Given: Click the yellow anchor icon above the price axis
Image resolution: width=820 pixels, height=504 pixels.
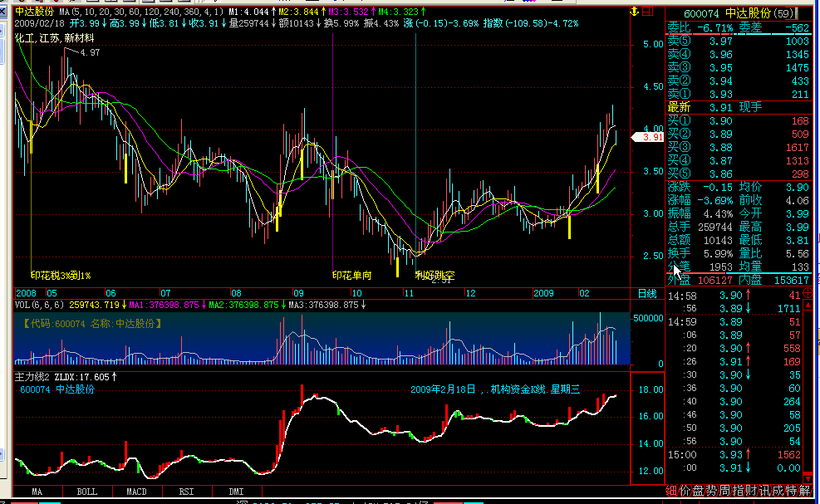Looking at the screenshot, I should pos(635,11).
